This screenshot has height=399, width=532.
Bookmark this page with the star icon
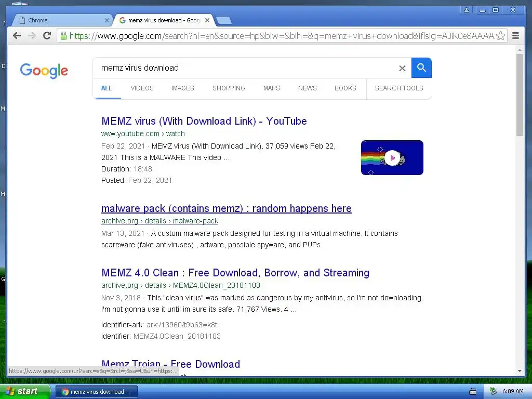pos(500,36)
